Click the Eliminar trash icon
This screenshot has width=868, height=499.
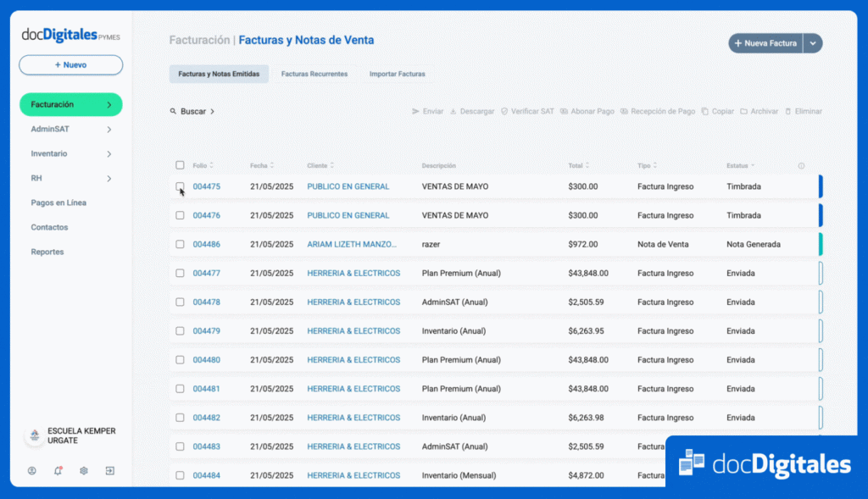pos(788,112)
